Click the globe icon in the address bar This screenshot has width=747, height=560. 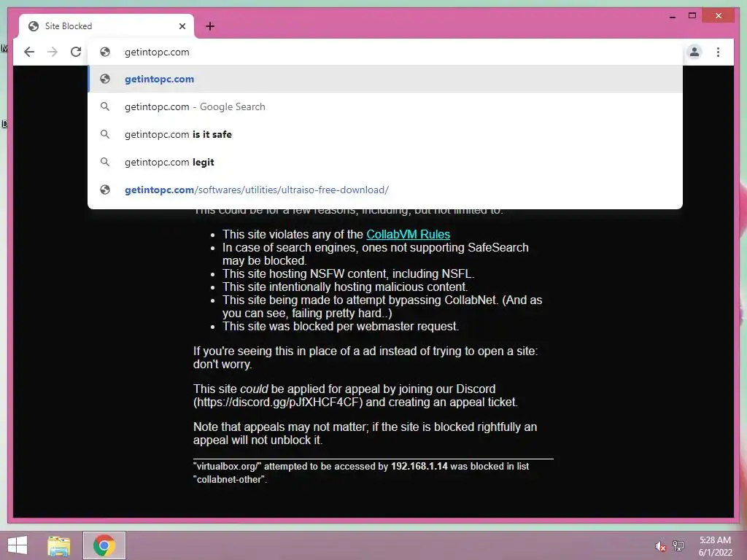tap(105, 52)
